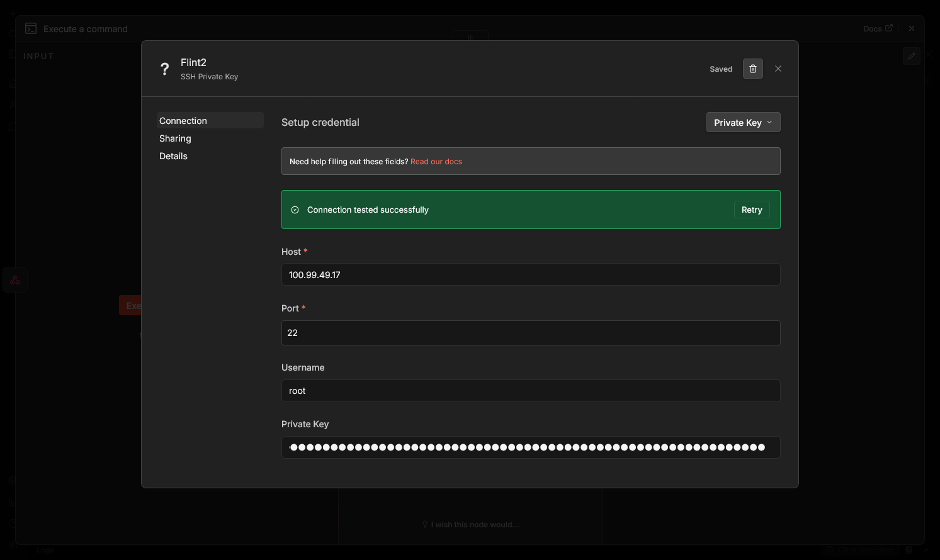940x560 pixels.
Task: Focus the Host input field
Action: 531,274
